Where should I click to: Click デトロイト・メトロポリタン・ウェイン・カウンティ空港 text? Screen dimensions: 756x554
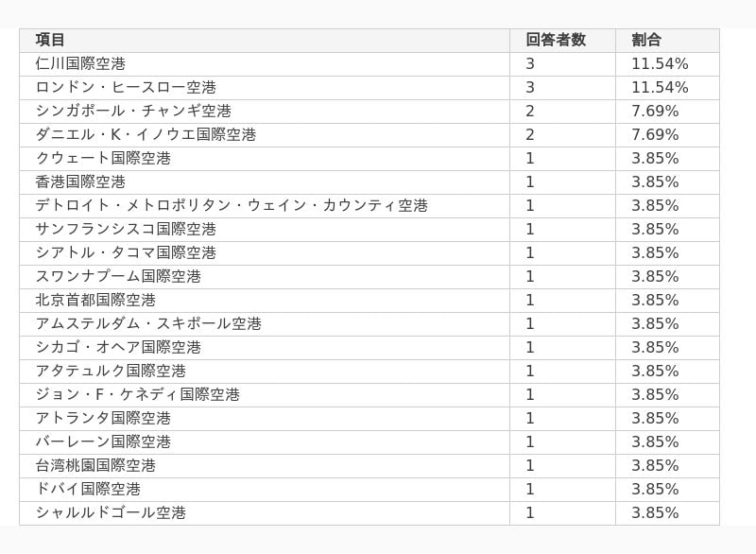click(x=232, y=205)
